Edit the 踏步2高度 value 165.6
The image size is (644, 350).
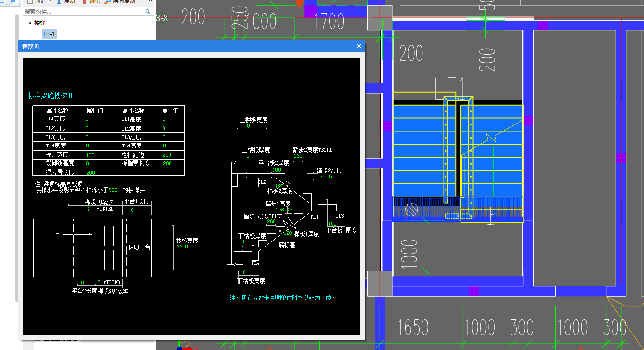[x=325, y=176]
